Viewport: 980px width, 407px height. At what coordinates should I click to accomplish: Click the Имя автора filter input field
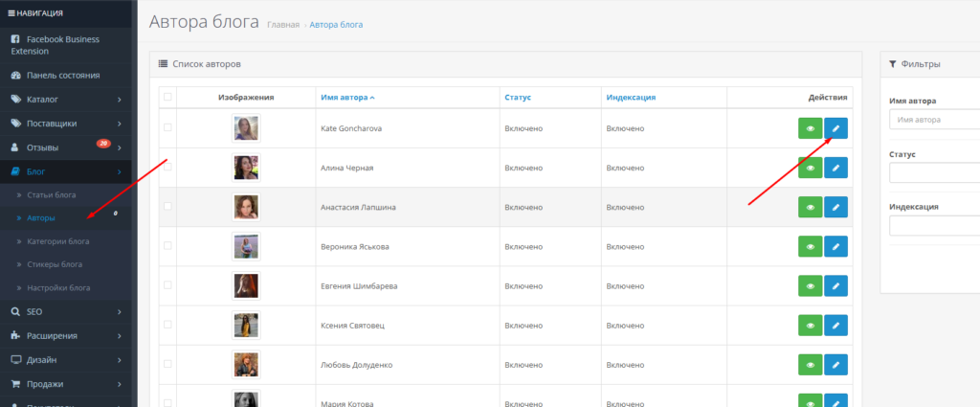tap(933, 120)
